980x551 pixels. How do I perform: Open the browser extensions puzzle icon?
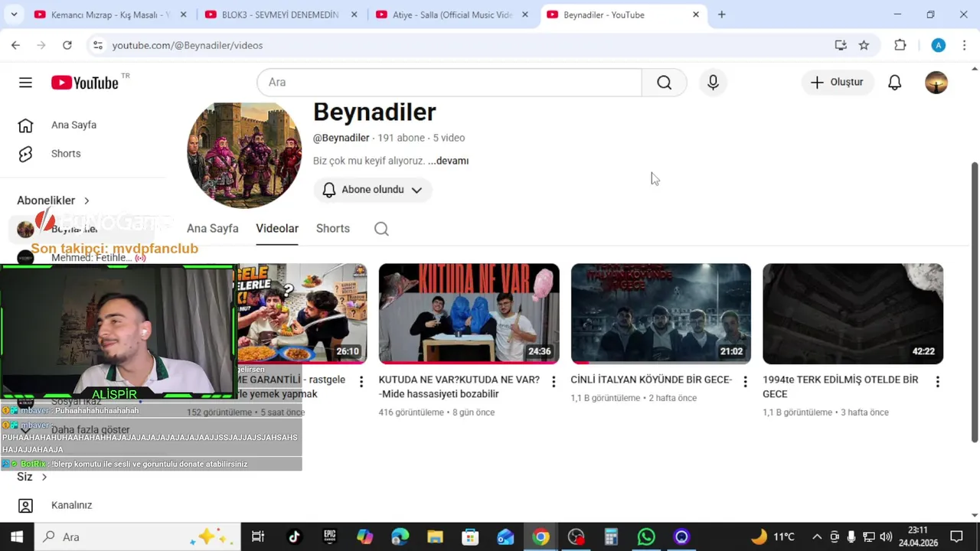900,45
